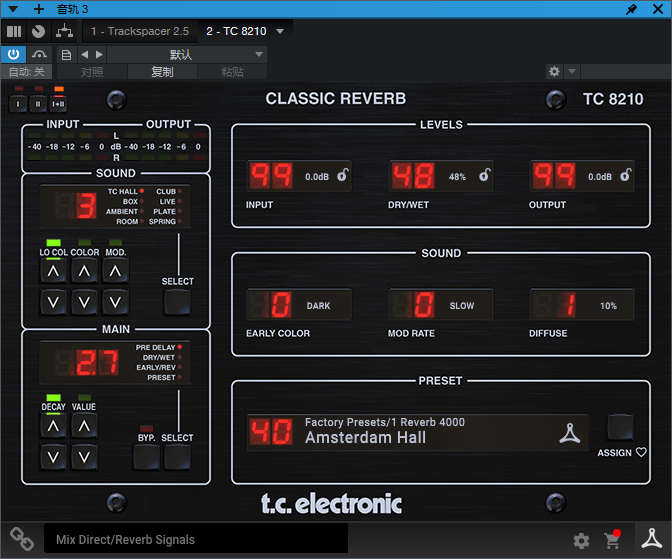Switch to the TC 8210 tab
Image resolution: width=672 pixels, height=559 pixels.
coord(236,31)
